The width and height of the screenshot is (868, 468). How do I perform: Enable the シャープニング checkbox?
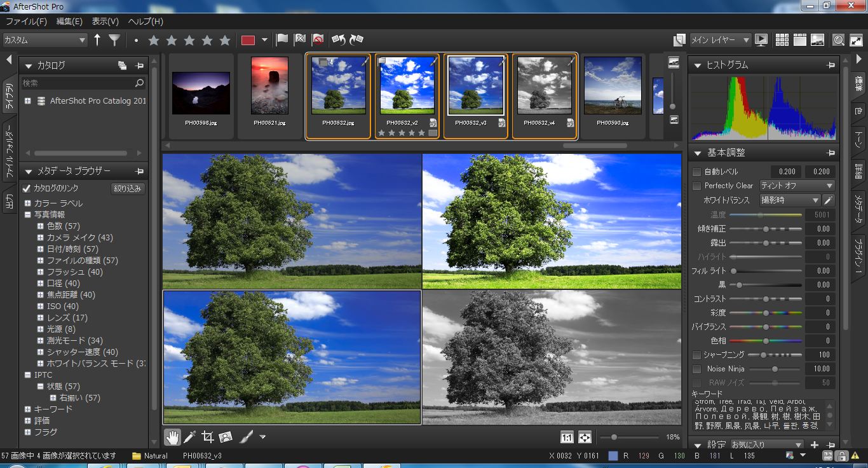[x=696, y=355]
